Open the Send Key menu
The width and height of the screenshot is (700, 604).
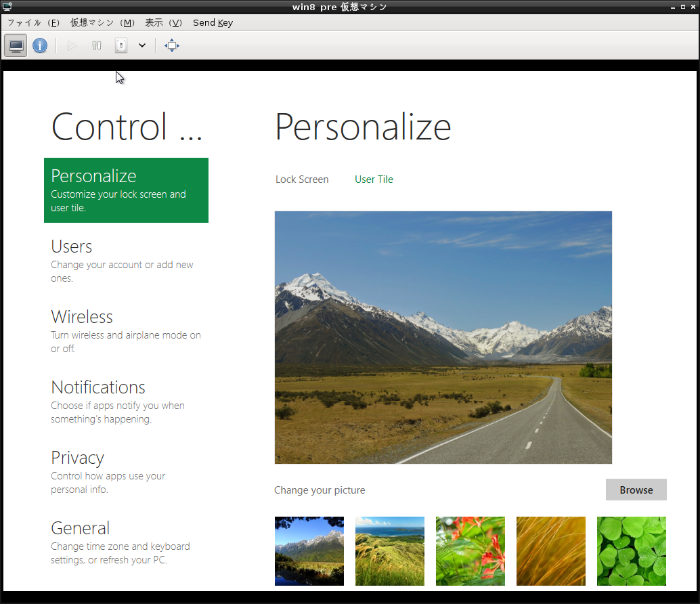(213, 23)
